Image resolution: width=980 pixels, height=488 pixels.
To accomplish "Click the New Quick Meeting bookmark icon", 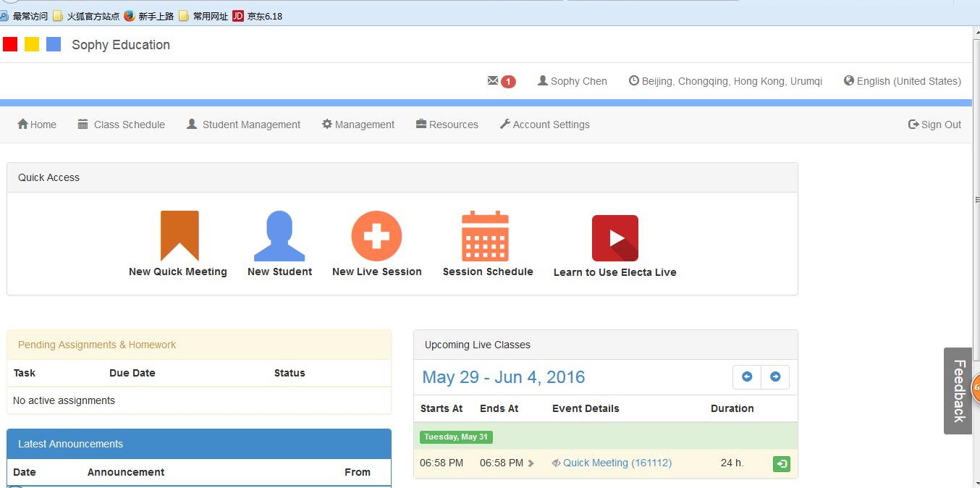I will [179, 236].
